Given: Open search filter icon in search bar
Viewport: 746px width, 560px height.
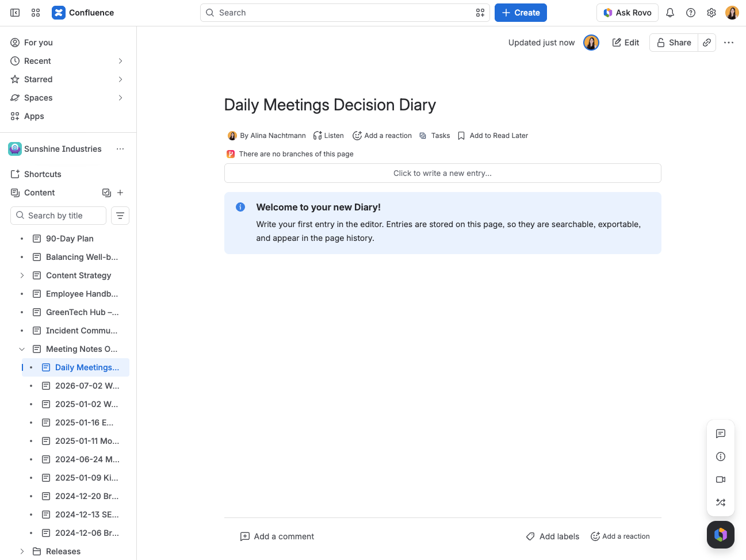Looking at the screenshot, I should tap(480, 13).
